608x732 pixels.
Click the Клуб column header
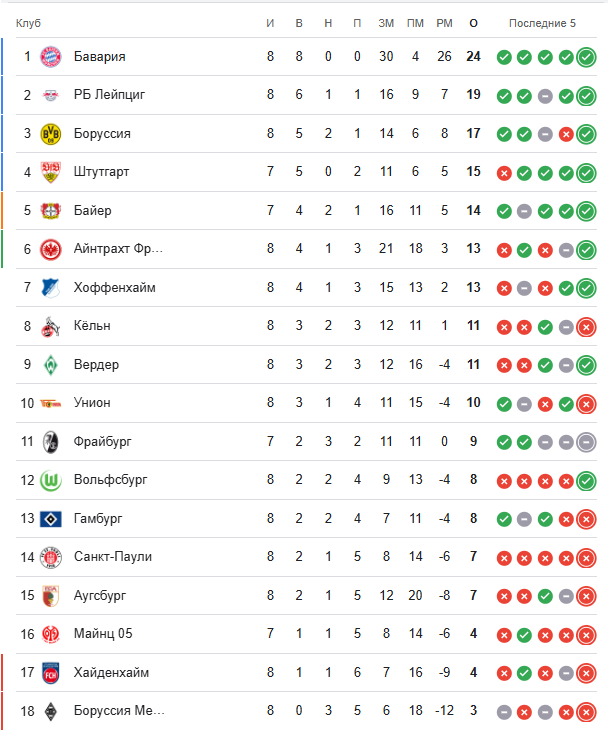pos(29,23)
